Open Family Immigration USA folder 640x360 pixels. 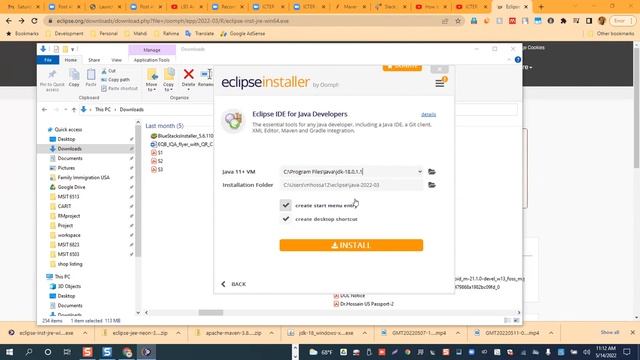[x=83, y=178]
